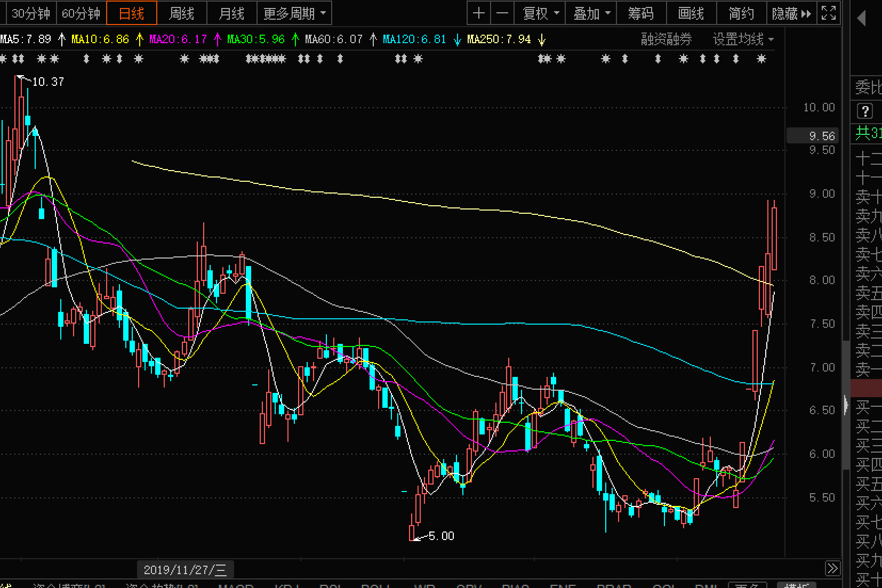The height and width of the screenshot is (588, 882).
Task: Switch to the 60分钟 period tab
Action: (x=81, y=13)
